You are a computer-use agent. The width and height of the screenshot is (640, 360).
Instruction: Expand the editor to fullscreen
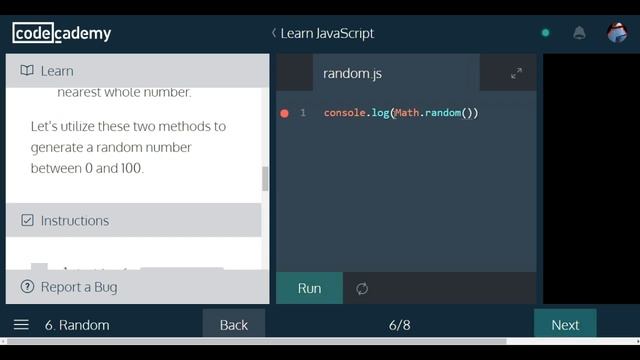coord(516,73)
